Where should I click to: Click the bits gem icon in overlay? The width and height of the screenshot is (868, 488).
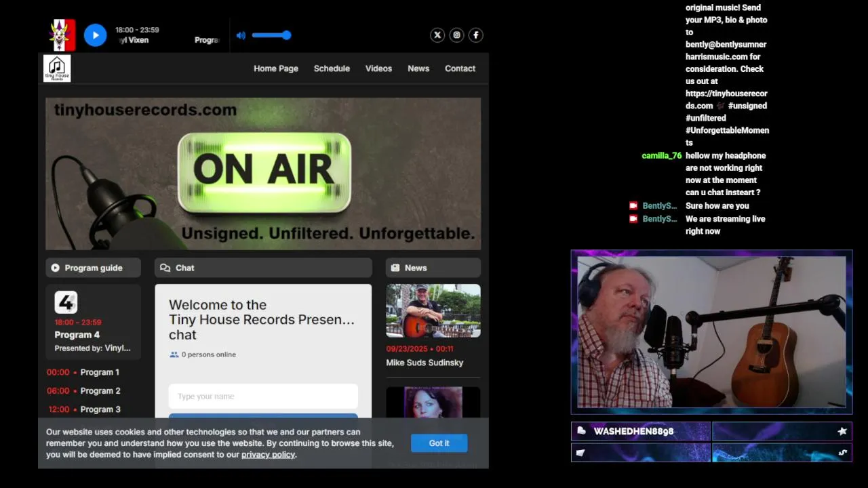tap(581, 453)
